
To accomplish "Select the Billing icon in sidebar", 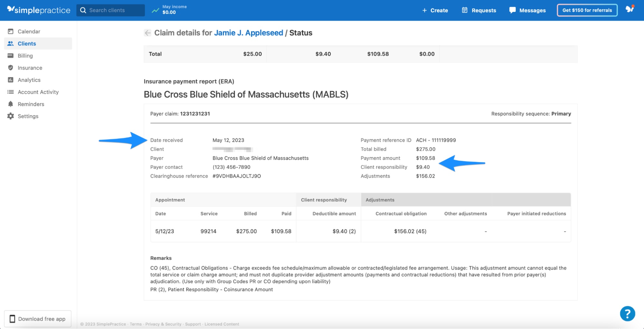I will point(11,55).
